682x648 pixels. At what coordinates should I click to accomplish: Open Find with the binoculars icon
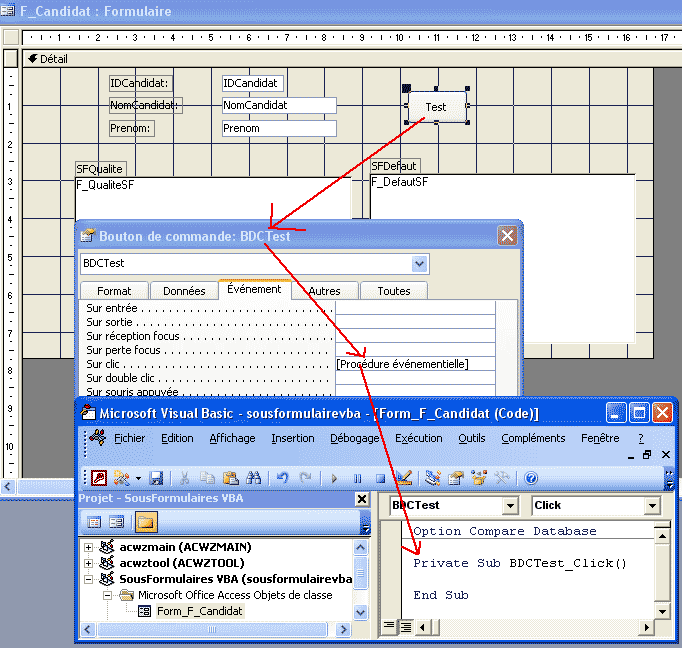coord(254,478)
